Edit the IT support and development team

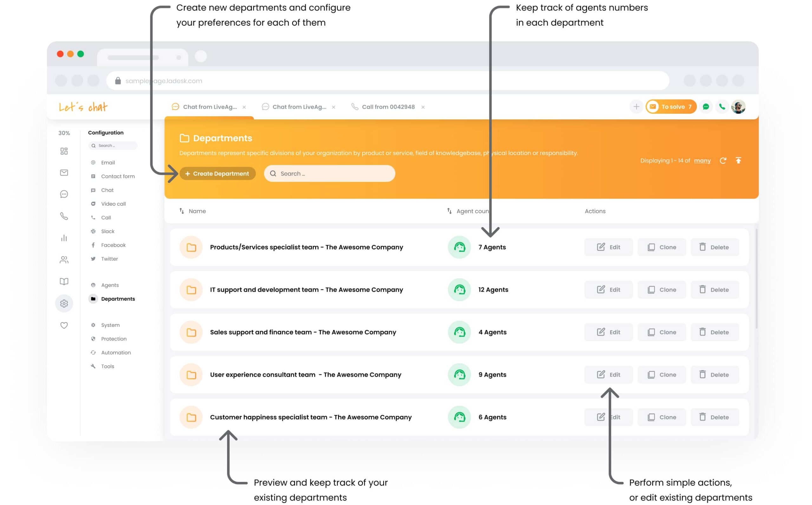608,290
